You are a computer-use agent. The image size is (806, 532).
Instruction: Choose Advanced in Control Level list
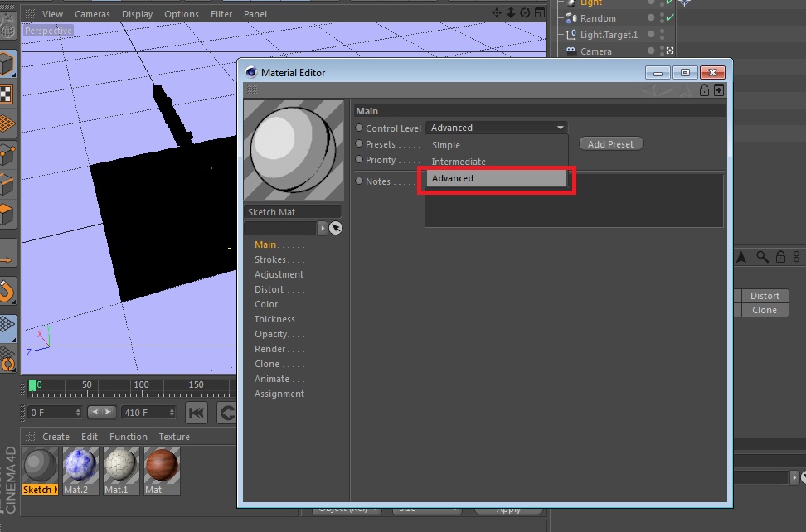point(497,178)
